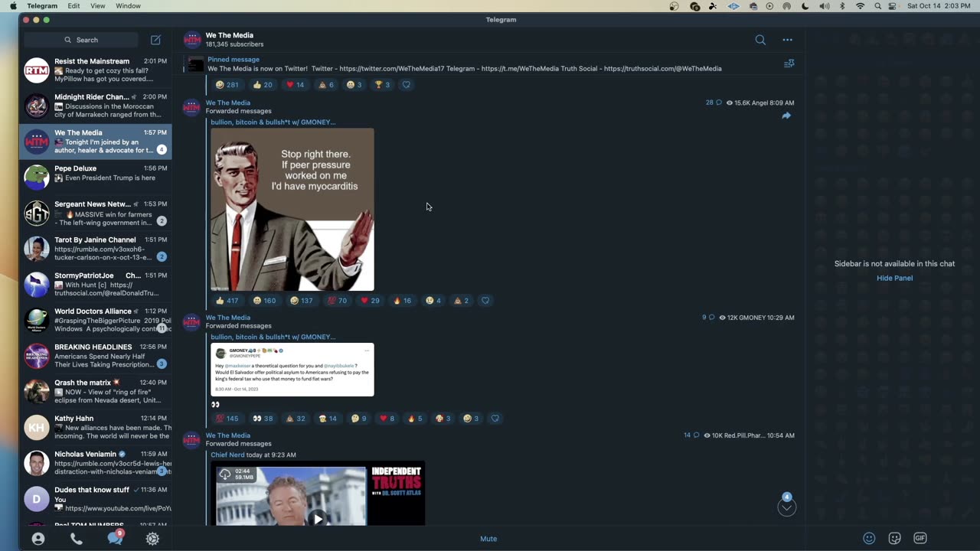980x551 pixels.
Task: Add a reaction to the GMONEY tweet post
Action: [x=495, y=419]
